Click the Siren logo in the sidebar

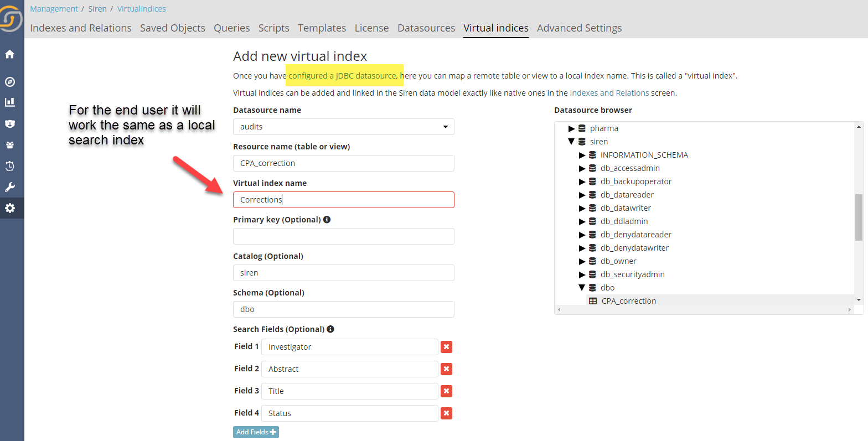pyautogui.click(x=11, y=18)
